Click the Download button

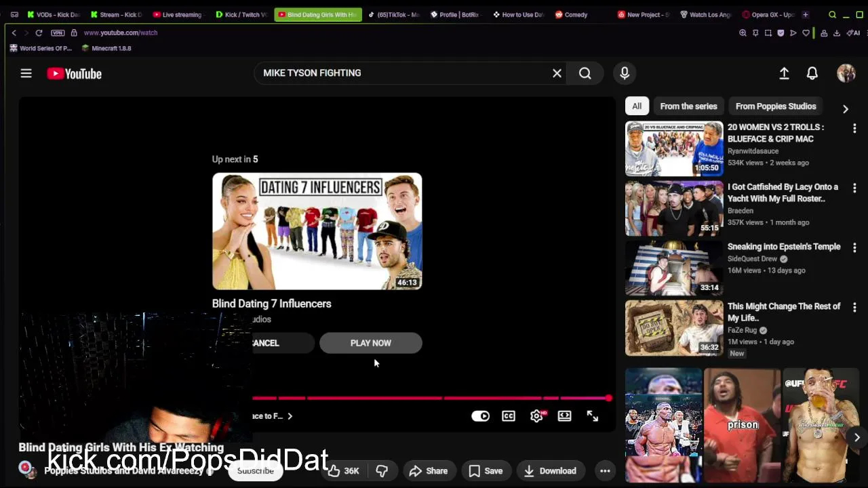coord(550,471)
